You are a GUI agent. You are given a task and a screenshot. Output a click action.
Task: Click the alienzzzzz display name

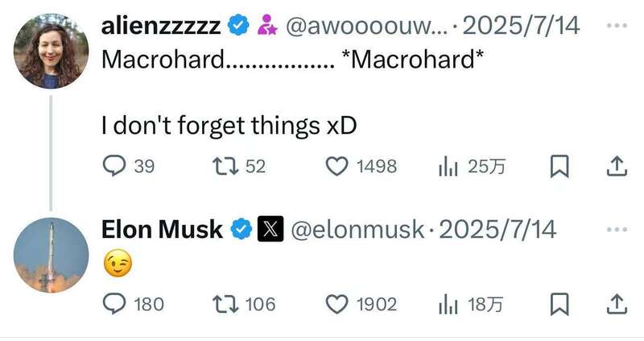point(161,26)
